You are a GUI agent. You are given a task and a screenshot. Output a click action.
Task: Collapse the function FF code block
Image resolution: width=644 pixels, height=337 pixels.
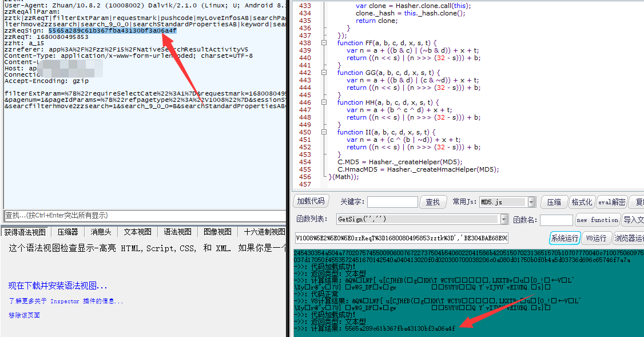[x=324, y=43]
